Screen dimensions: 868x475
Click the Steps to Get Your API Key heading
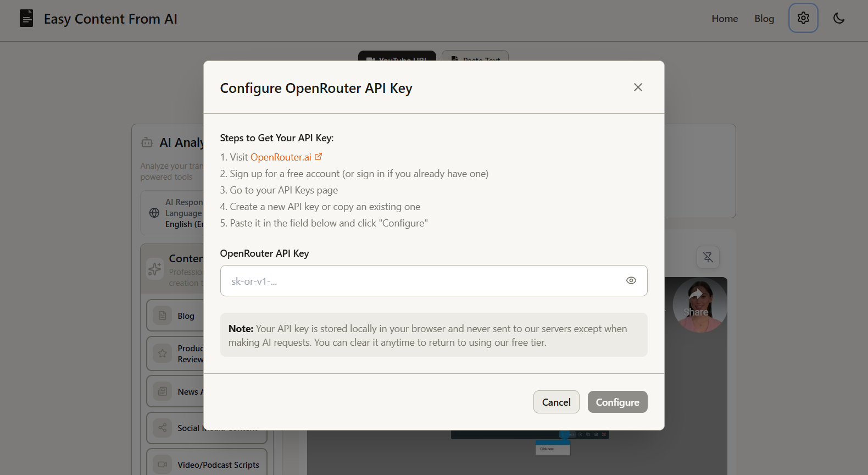(x=277, y=138)
